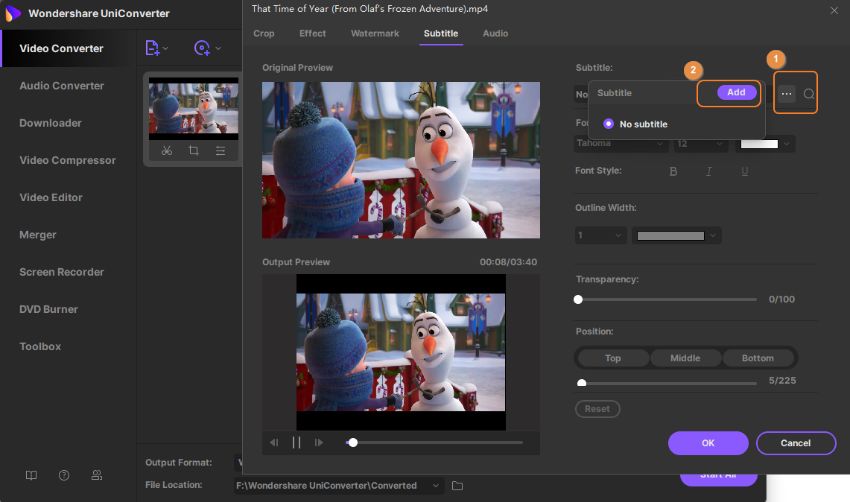This screenshot has height=502, width=850.
Task: Open the Tahoma font dropdown
Action: click(620, 143)
